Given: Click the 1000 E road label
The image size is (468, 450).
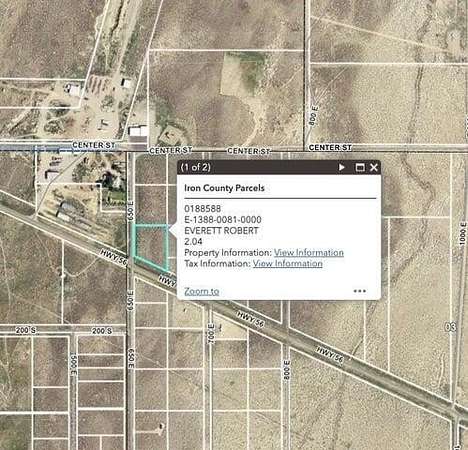Looking at the screenshot, I should coord(463,234).
